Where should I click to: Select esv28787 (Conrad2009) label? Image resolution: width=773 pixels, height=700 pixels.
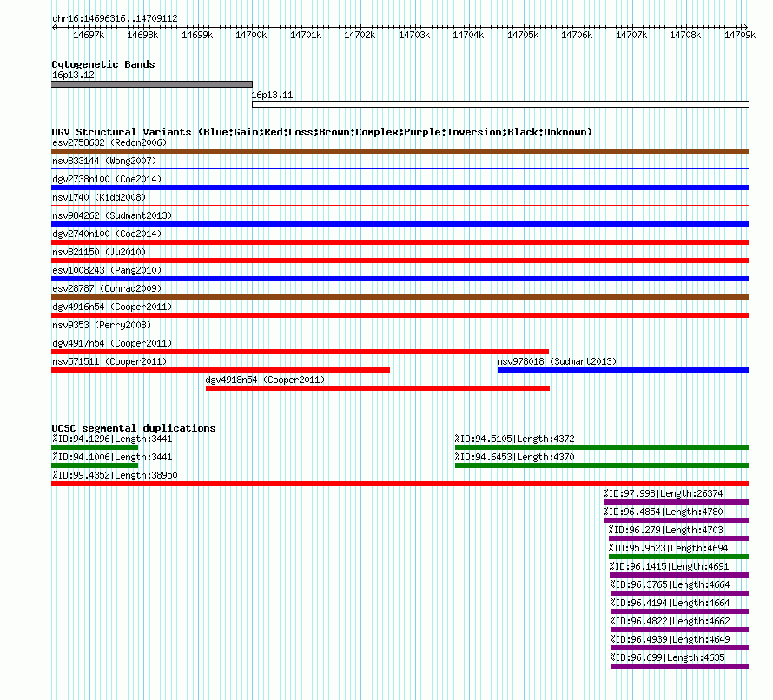pos(107,289)
